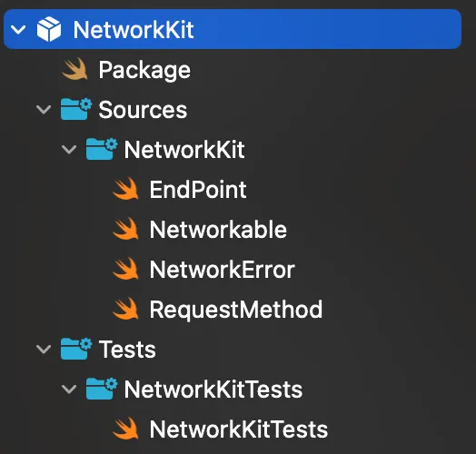Image resolution: width=476 pixels, height=454 pixels.
Task: Select the Tests folder label
Action: (127, 349)
